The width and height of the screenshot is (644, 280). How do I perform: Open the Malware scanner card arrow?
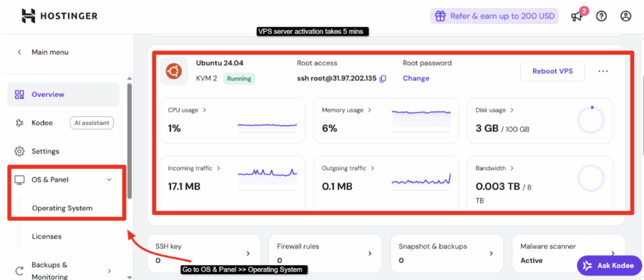click(x=613, y=254)
